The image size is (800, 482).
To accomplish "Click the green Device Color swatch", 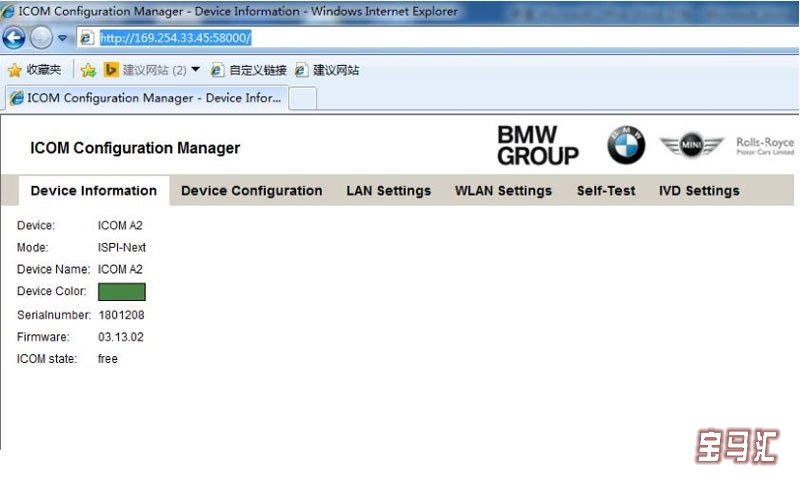I will (x=122, y=292).
